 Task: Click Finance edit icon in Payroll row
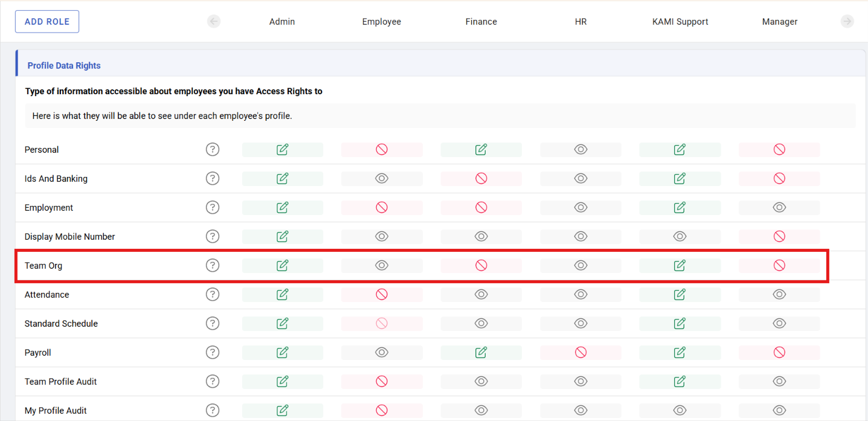(x=481, y=352)
